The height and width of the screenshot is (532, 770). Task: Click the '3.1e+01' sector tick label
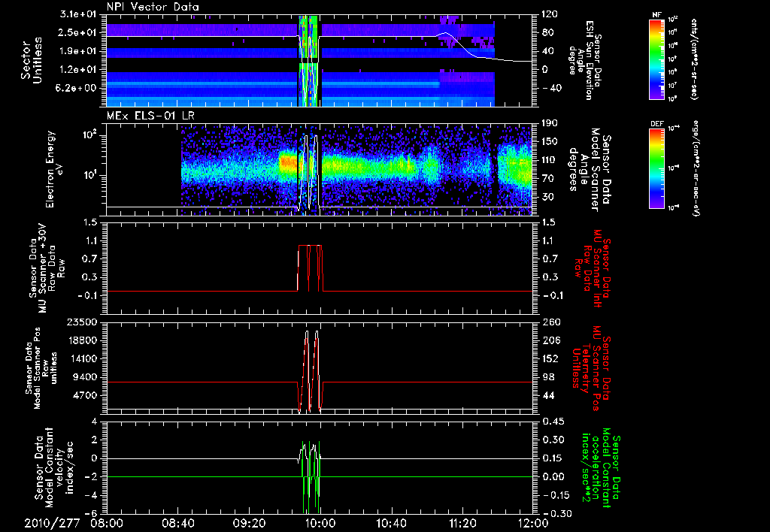(77, 15)
